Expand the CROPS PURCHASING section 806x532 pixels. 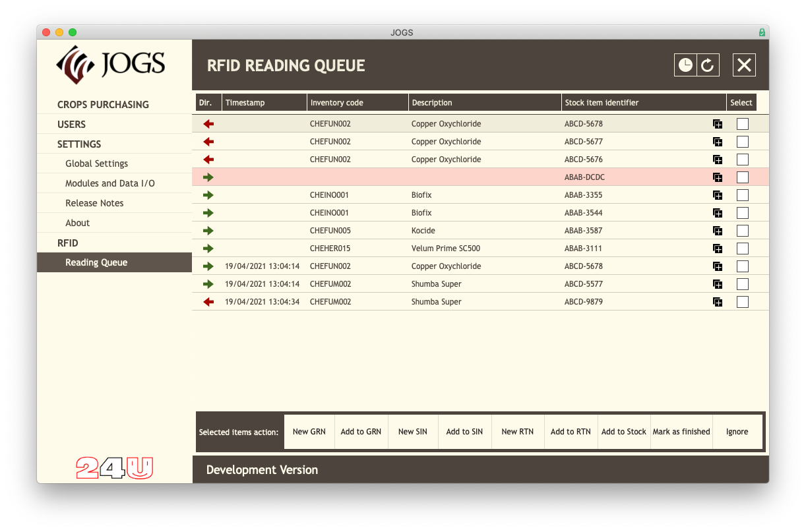pos(102,104)
